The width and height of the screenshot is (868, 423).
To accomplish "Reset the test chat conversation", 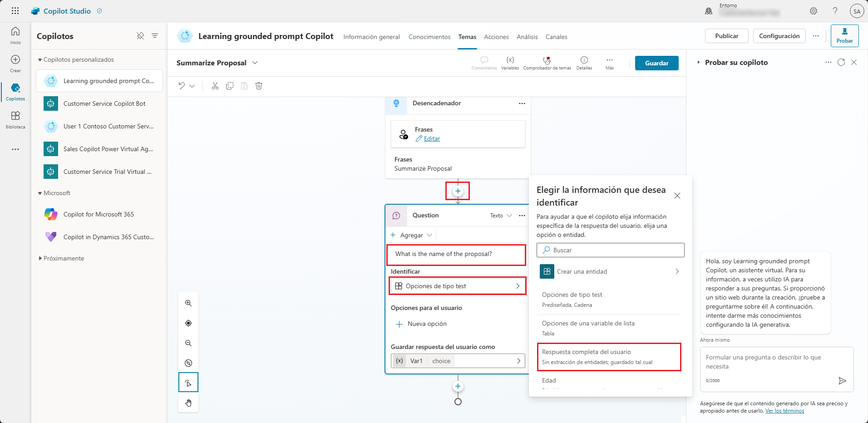I will (x=841, y=62).
